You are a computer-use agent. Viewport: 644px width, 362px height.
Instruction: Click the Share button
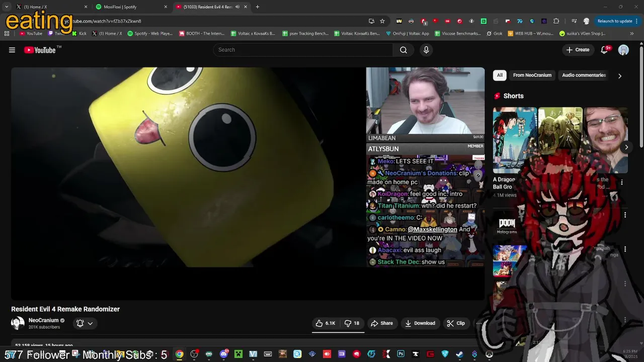point(381,323)
